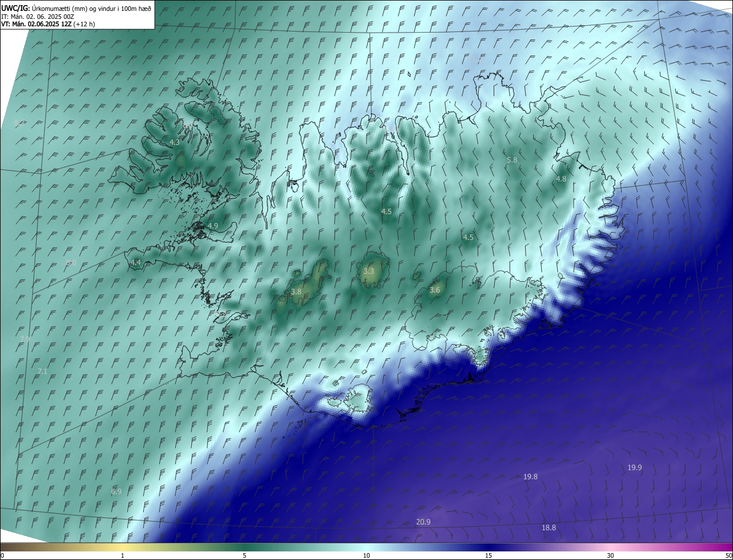Screen dimensions: 733x560
Task: Click the 4.9 value label
Action: (213, 226)
